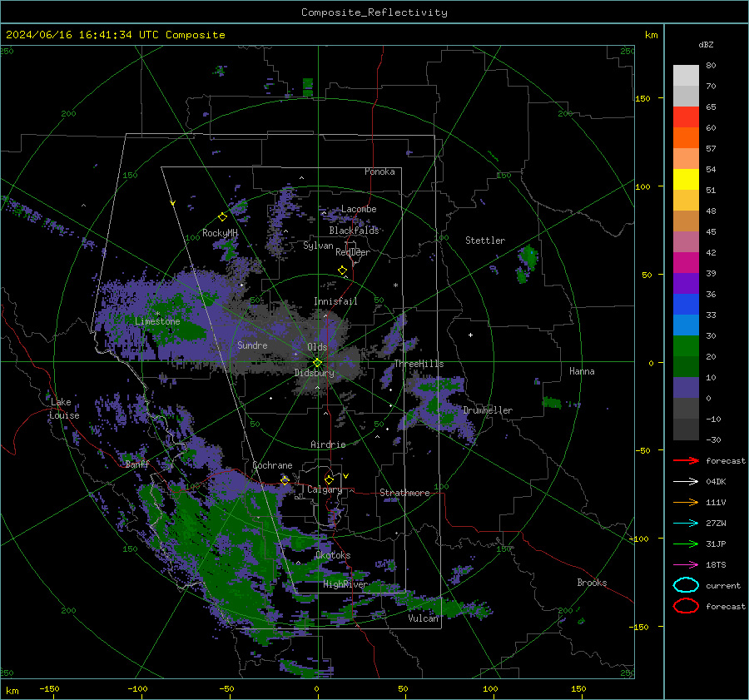Screen dimensions: 749x700
Task: Select the royal blue 36-33 dBZ swatch
Action: tap(686, 305)
